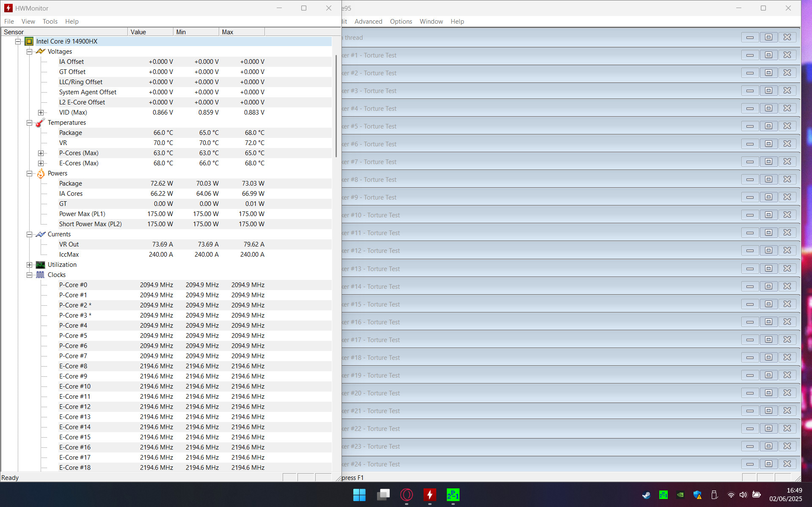Collapse the Voltages section
Viewport: 812px width, 507px height.
coord(29,52)
